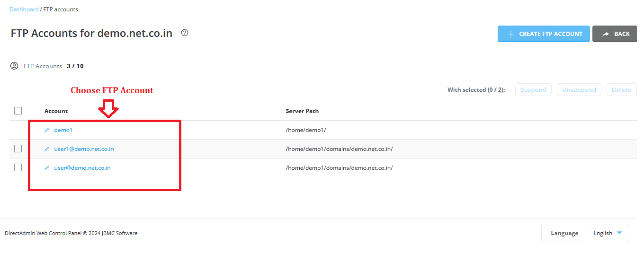
Task: Open the demo1 FTP account link
Action: [63, 130]
